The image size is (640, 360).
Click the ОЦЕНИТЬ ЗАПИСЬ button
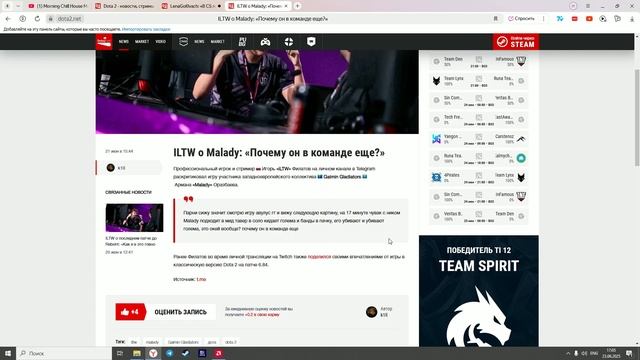point(180,312)
